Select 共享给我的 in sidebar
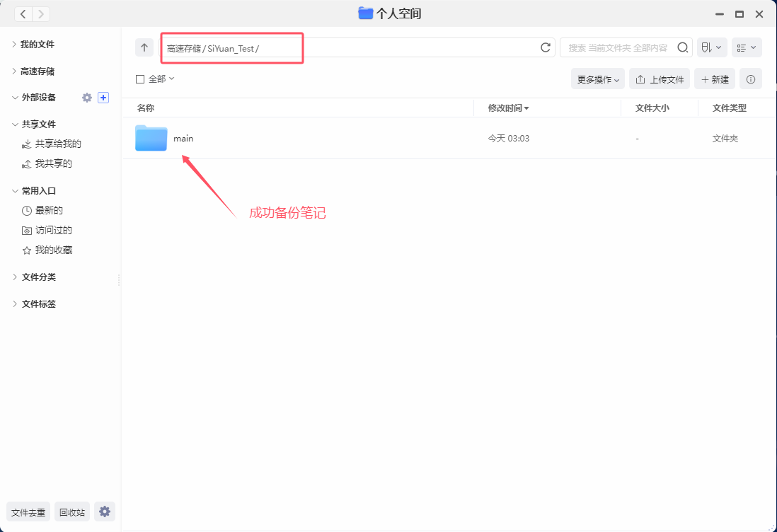Viewport: 777px width, 532px height. point(58,144)
